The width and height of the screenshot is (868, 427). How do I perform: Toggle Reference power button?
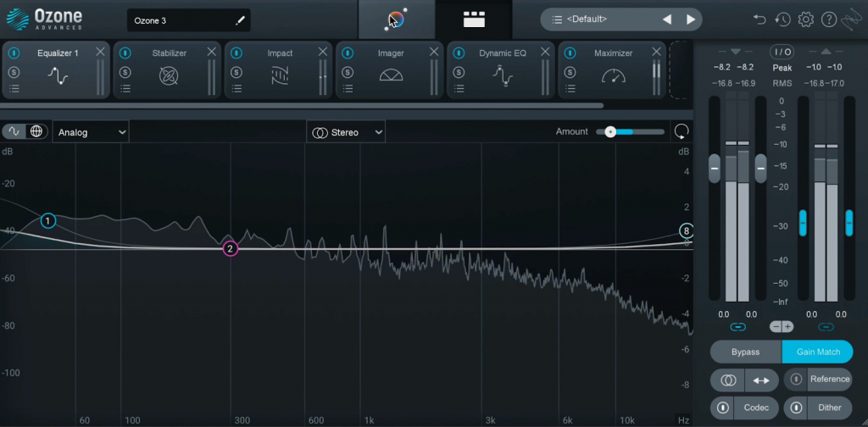[x=796, y=380]
